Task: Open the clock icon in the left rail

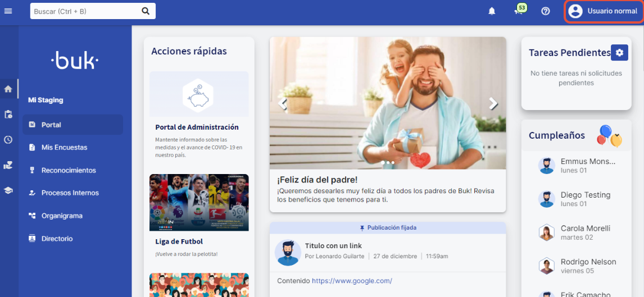Action: (x=8, y=140)
